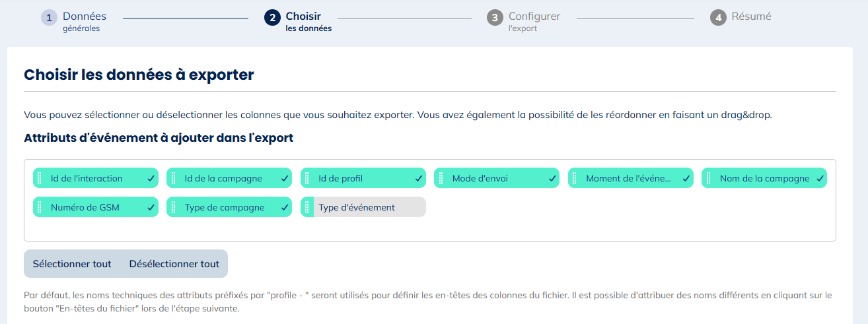
Task: Grab the drag handle of Id de profil
Action: point(307,178)
